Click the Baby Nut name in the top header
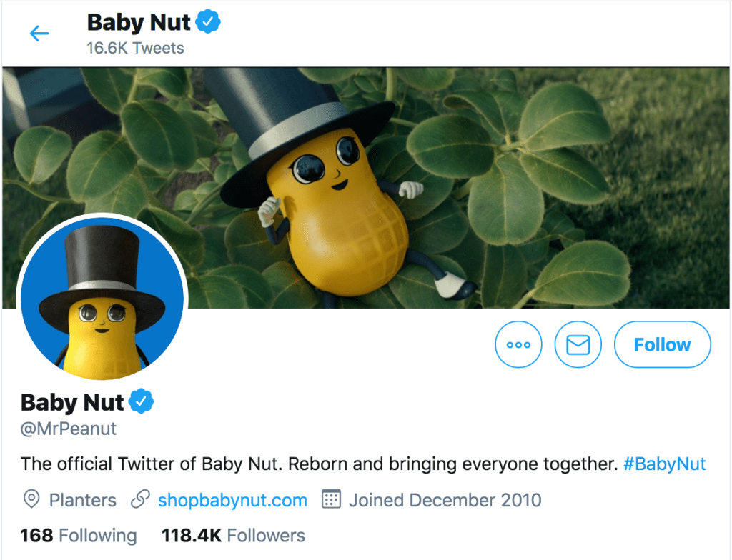The height and width of the screenshot is (560, 732). tap(139, 23)
